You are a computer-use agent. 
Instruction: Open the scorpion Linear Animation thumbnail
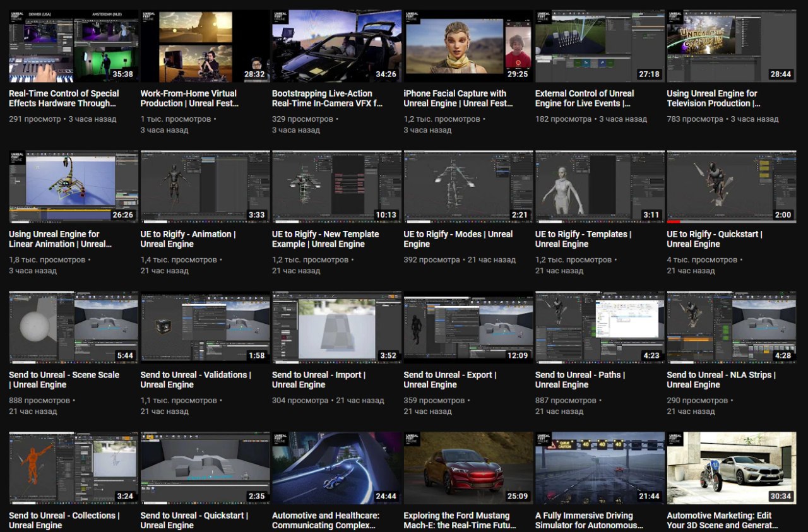pyautogui.click(x=74, y=187)
